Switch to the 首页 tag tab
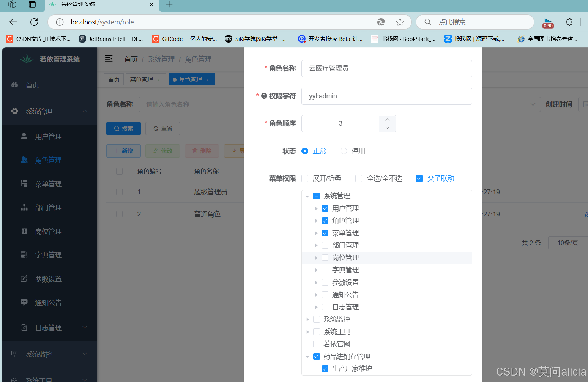588x382 pixels. click(x=114, y=79)
